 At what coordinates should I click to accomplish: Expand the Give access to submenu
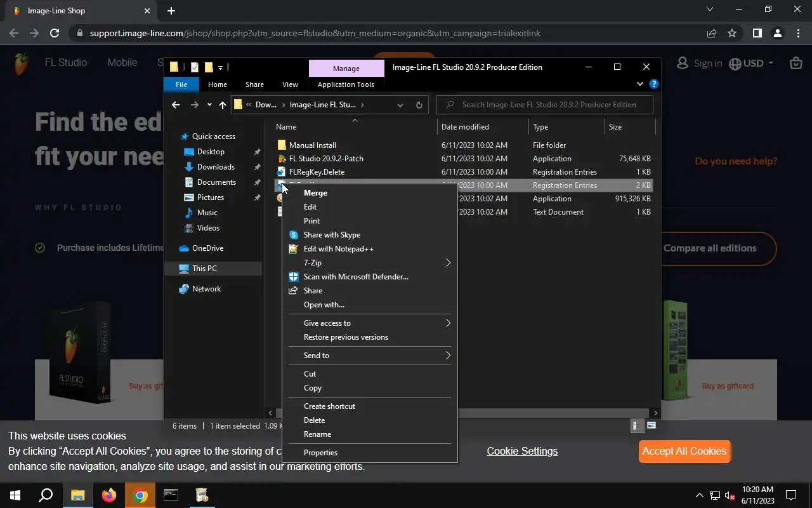369,323
